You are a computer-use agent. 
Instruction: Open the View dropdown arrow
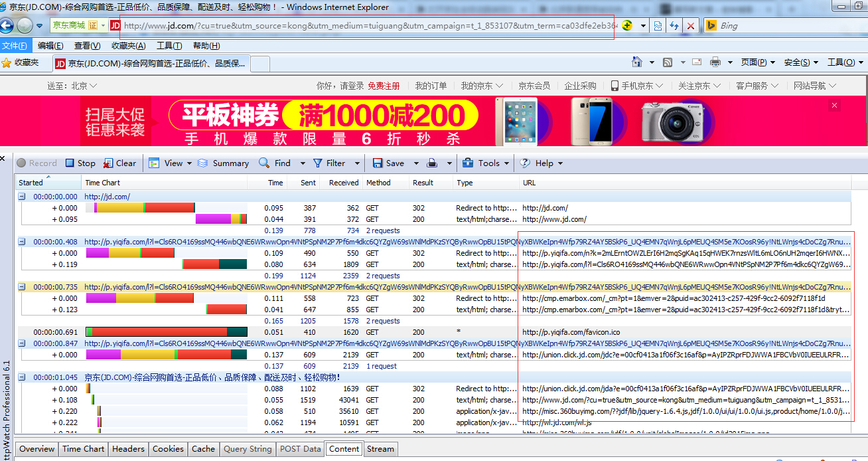coord(189,163)
